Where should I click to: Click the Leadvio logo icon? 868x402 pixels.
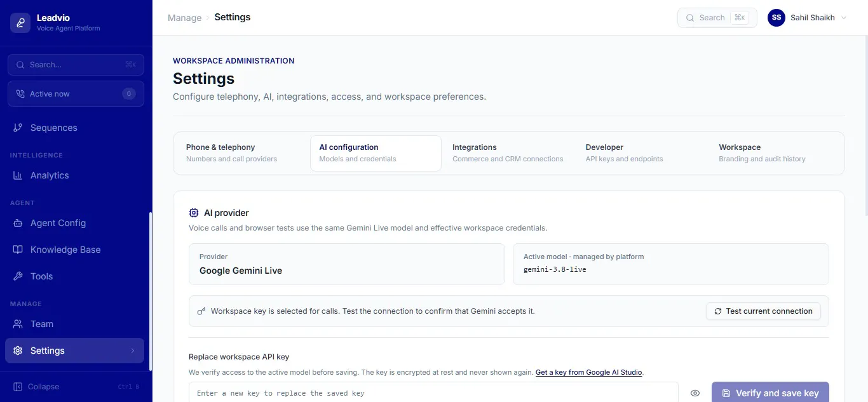[20, 23]
